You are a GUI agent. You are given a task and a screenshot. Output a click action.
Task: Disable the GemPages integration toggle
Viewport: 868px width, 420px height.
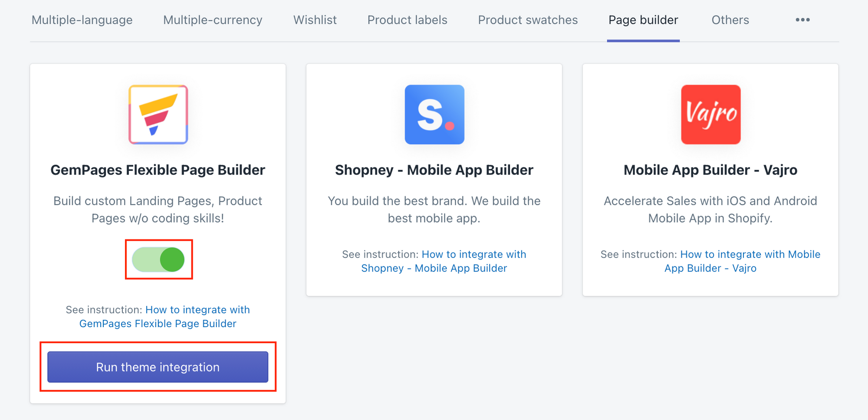tap(158, 259)
